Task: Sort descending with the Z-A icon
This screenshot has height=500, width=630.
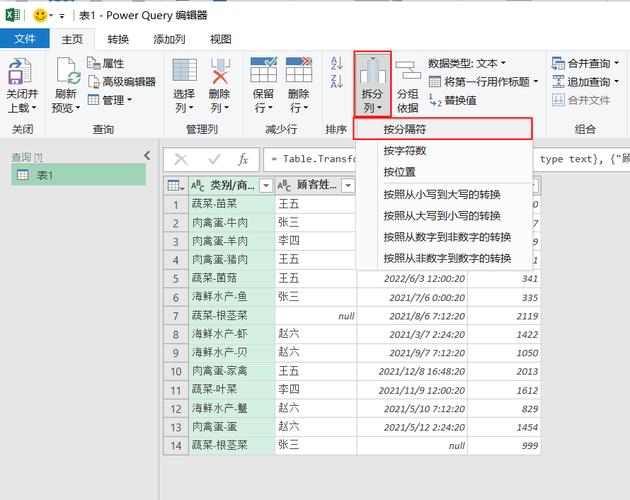Action: click(x=336, y=81)
